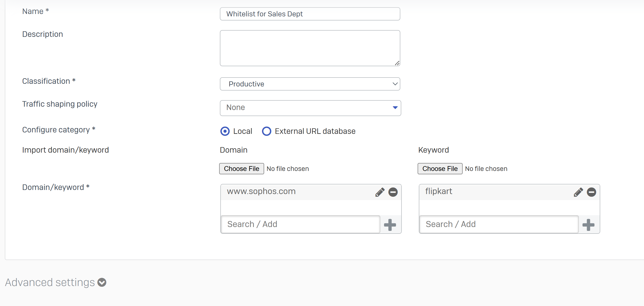The width and height of the screenshot is (644, 306).
Task: Click the keyword Search / Add field
Action: [x=498, y=224]
